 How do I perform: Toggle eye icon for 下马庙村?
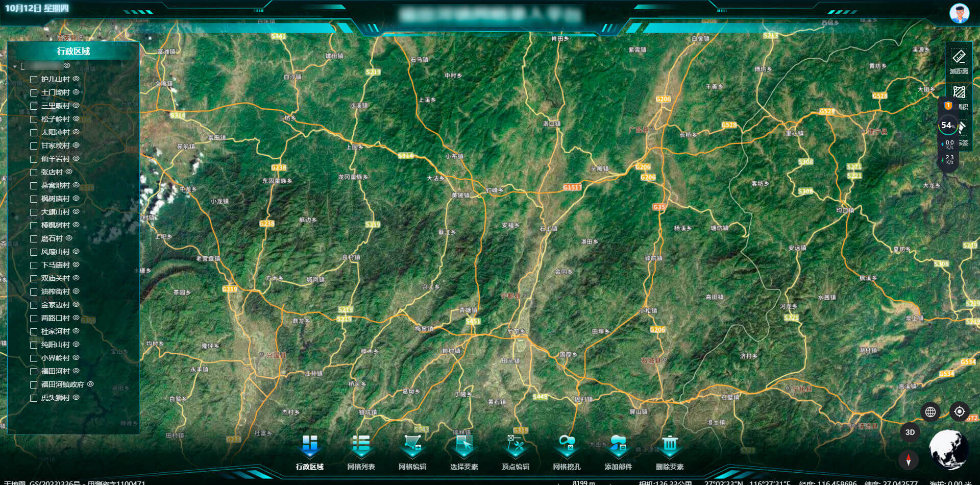pos(76,264)
